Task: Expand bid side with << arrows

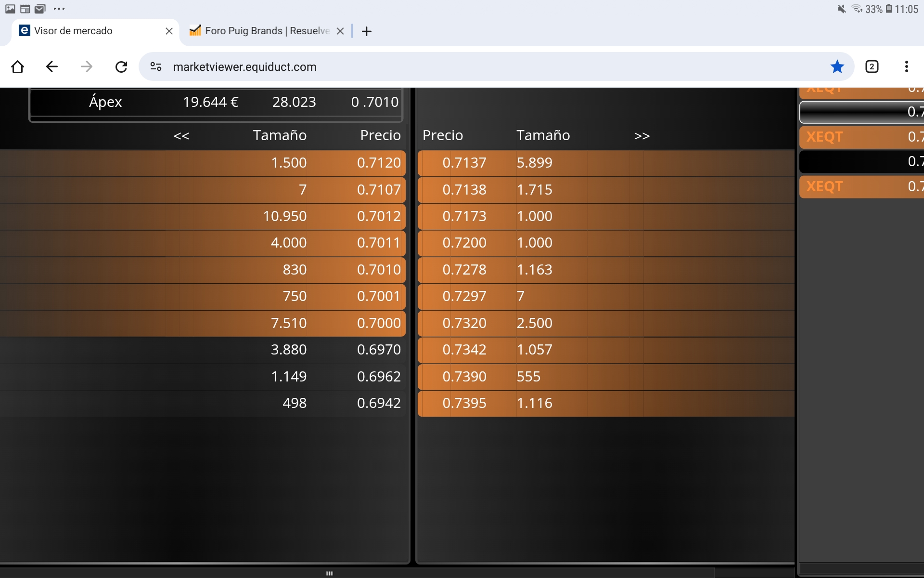Action: point(181,136)
